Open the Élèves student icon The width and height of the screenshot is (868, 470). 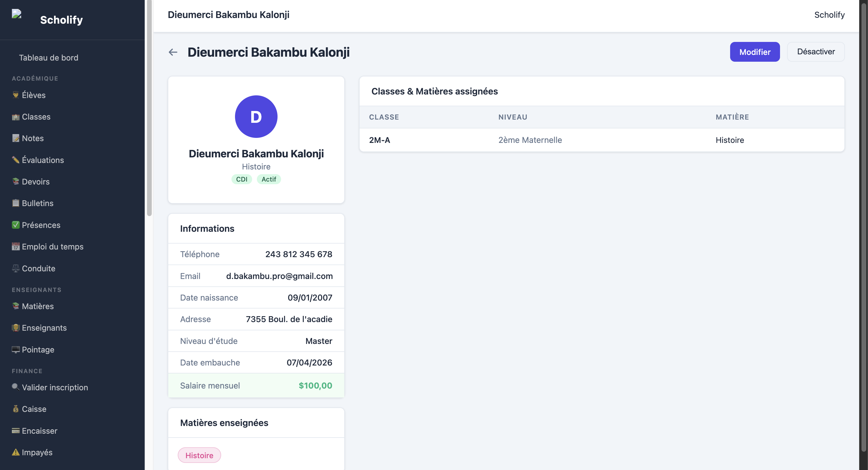pos(15,95)
